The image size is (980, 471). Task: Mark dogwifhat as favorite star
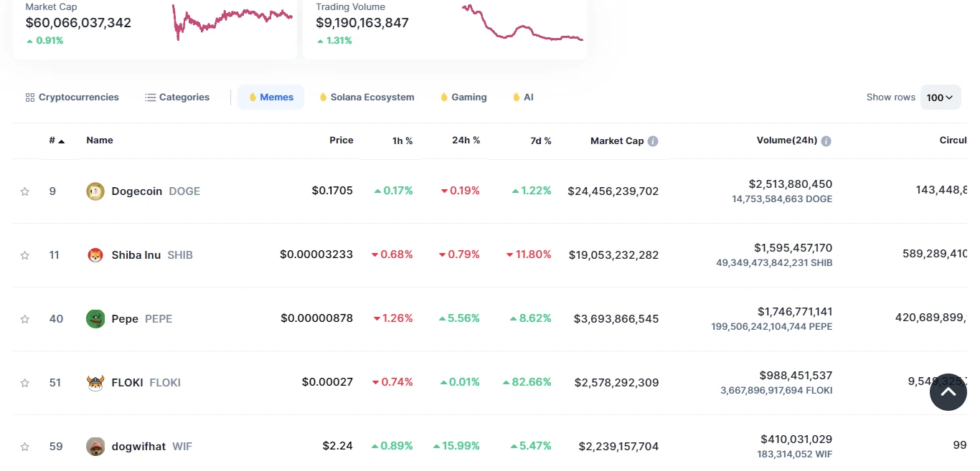coord(25,447)
